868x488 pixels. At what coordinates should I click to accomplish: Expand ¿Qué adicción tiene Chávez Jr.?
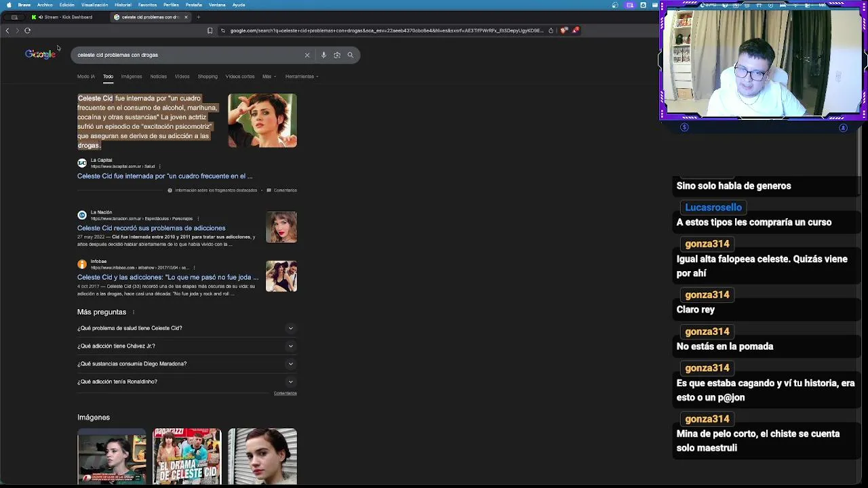186,346
